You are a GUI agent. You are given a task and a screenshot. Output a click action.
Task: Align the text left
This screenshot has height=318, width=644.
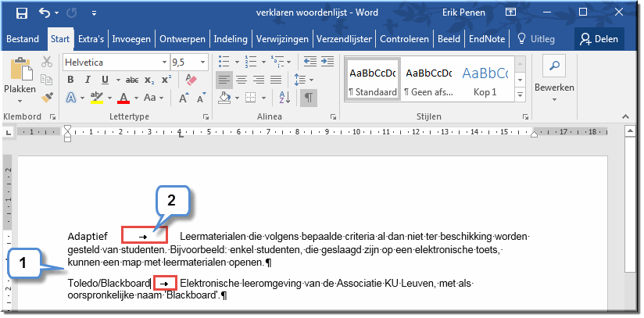click(224, 80)
